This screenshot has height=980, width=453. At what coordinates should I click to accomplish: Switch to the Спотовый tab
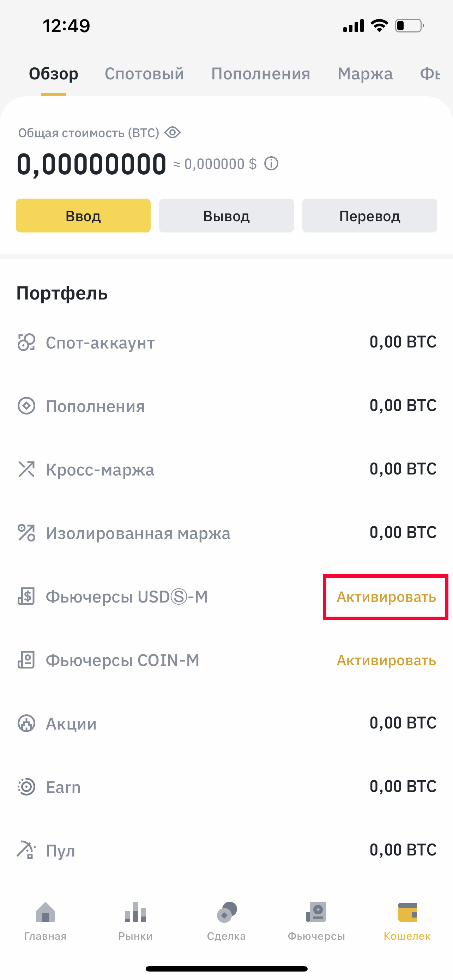point(144,74)
